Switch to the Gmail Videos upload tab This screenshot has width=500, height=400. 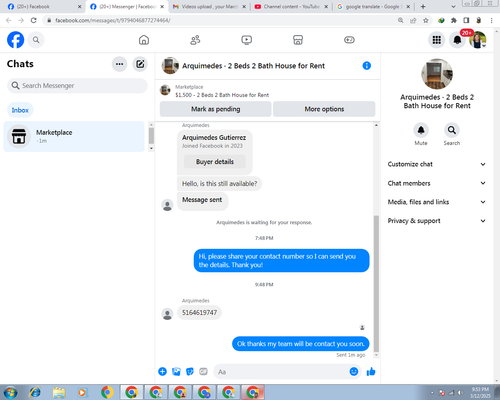pyautogui.click(x=209, y=7)
